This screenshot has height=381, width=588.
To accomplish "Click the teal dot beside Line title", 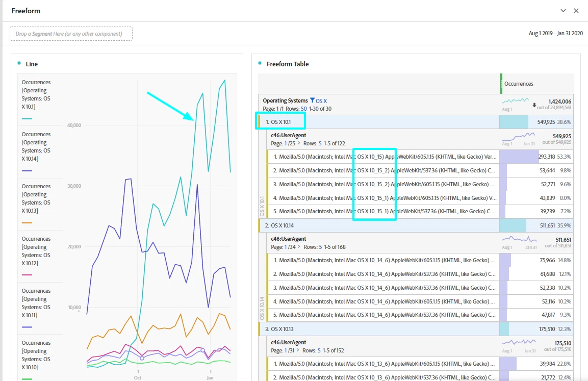I will [19, 63].
